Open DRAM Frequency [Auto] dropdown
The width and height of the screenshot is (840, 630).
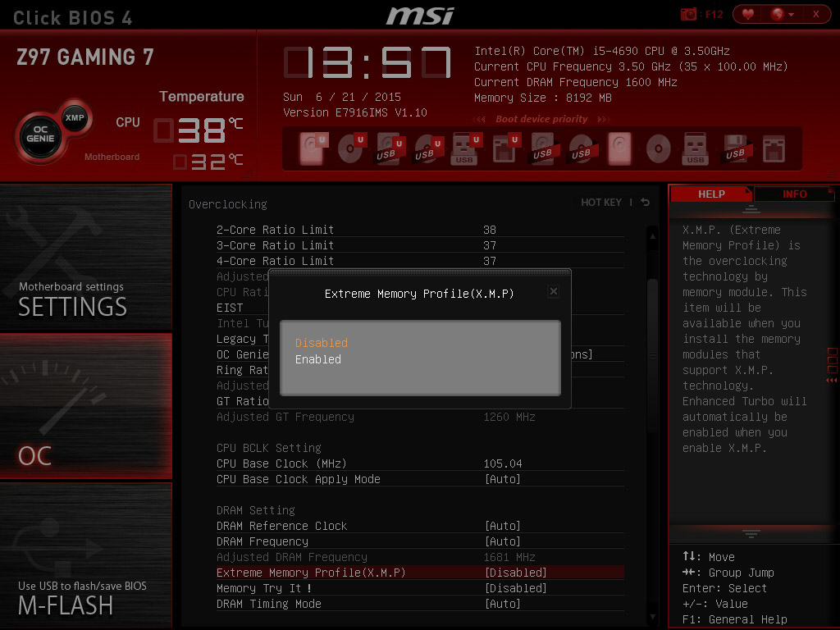tap(503, 541)
